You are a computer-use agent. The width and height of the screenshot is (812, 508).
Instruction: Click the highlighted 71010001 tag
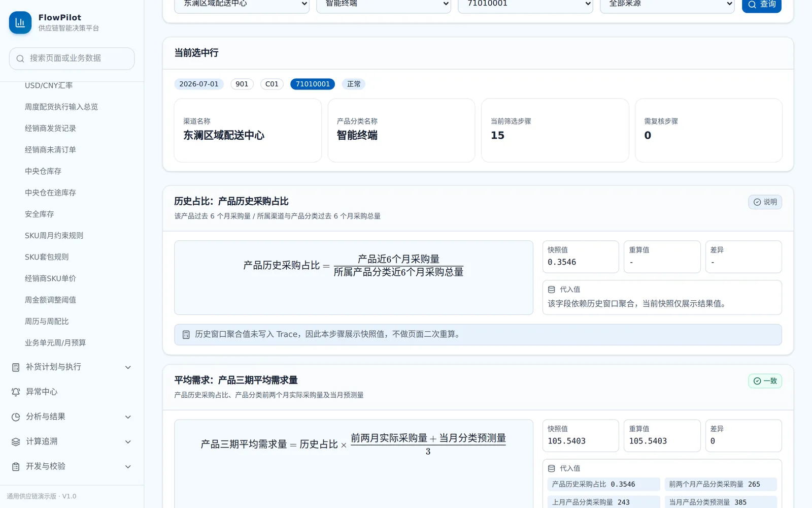[x=313, y=84]
